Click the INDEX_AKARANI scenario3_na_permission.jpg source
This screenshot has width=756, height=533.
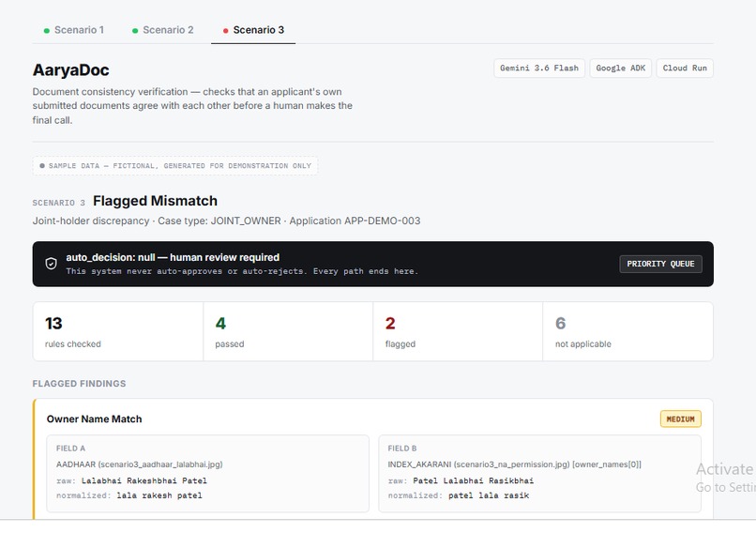tap(514, 464)
